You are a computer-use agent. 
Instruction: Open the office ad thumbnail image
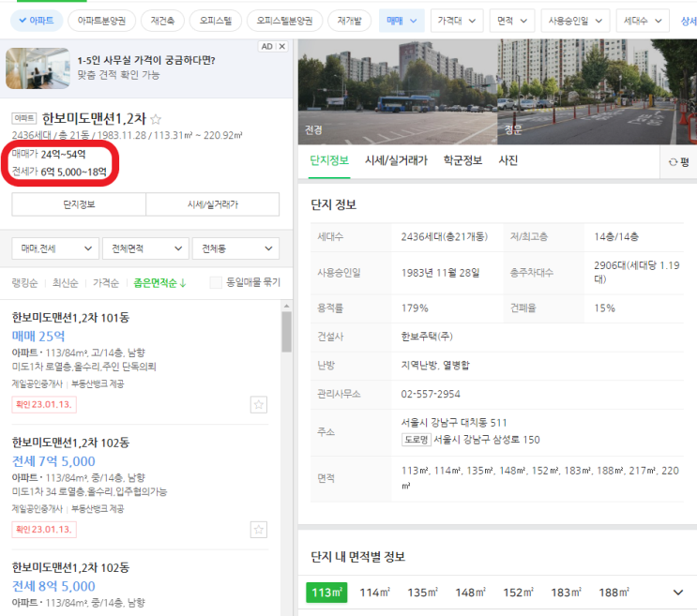[38, 68]
